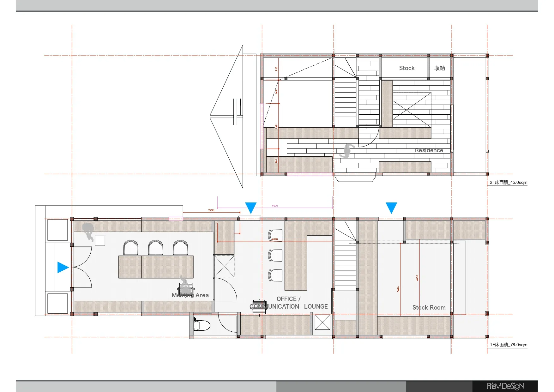Select the 2290 dimension label
This screenshot has width=554, height=392.
tap(211, 210)
